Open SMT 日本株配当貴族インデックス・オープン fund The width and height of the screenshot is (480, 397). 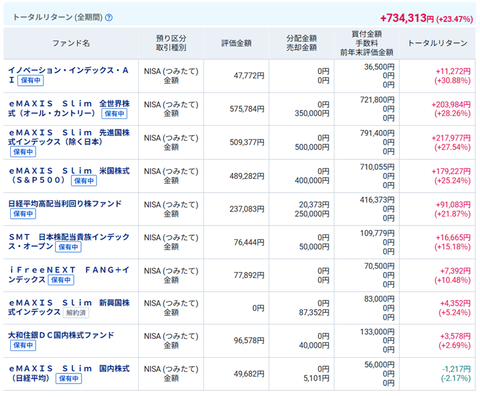click(x=69, y=241)
